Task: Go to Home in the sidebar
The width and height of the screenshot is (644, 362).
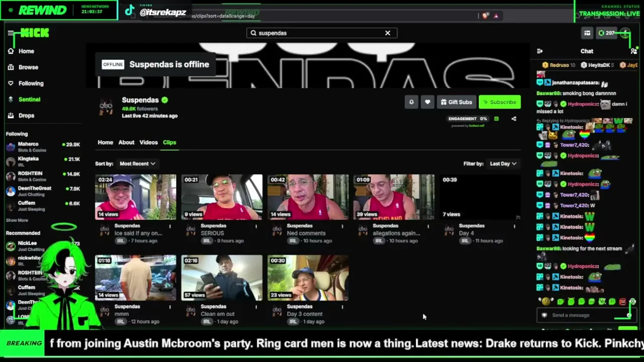Action: 21,51
